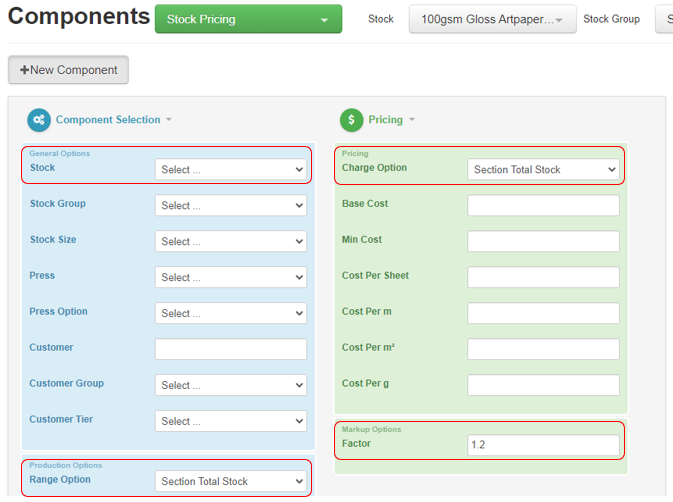Click the Cost Per g input field
This screenshot has width=673, height=502.
pos(543,385)
